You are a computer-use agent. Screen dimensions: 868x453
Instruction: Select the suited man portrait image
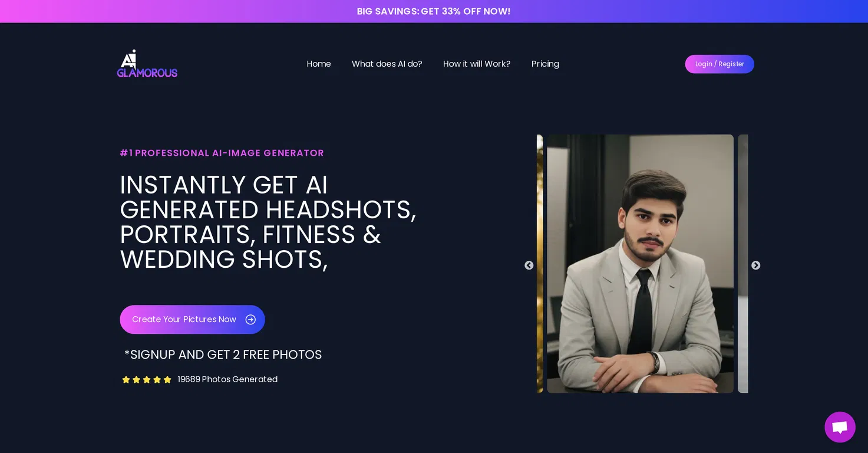coord(640,264)
